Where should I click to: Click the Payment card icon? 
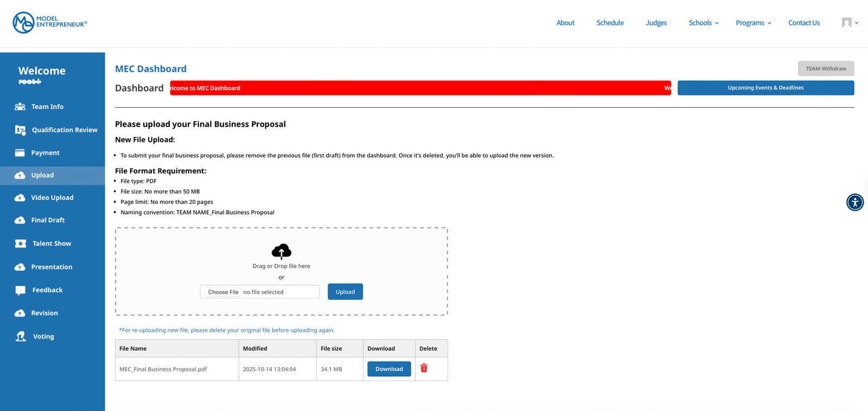pos(20,153)
